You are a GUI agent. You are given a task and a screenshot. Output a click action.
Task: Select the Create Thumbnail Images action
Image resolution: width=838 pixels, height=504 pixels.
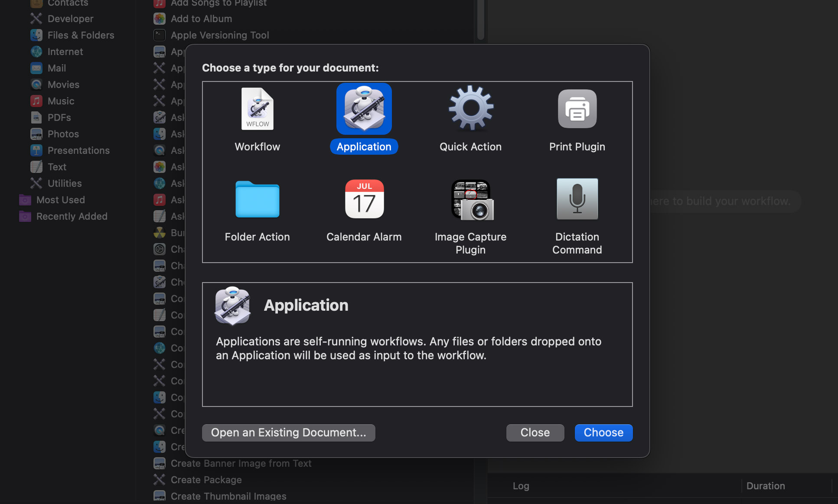[x=220, y=496]
